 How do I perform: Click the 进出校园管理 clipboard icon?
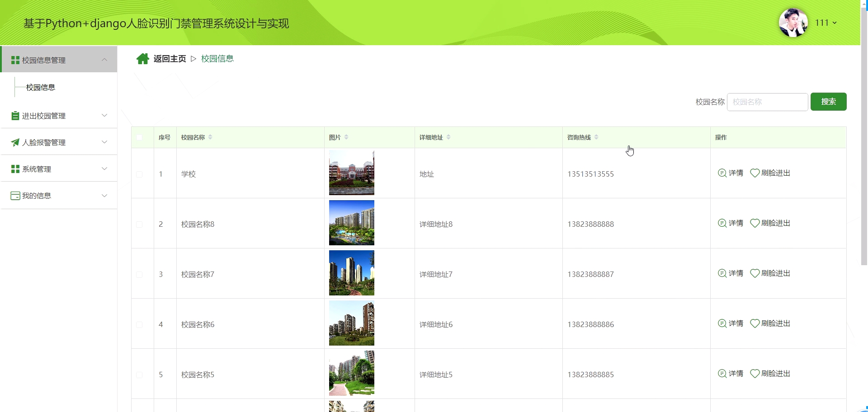pyautogui.click(x=15, y=116)
